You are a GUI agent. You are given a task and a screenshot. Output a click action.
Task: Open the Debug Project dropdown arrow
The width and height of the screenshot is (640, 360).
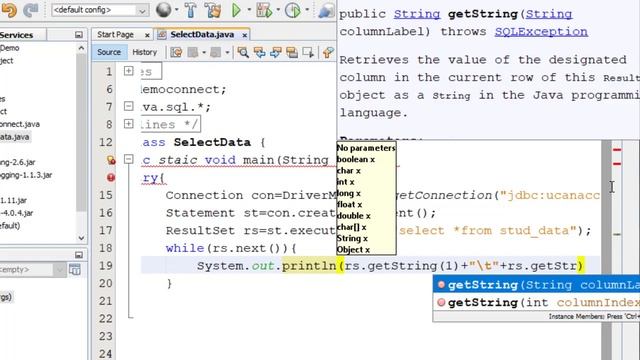(278, 10)
